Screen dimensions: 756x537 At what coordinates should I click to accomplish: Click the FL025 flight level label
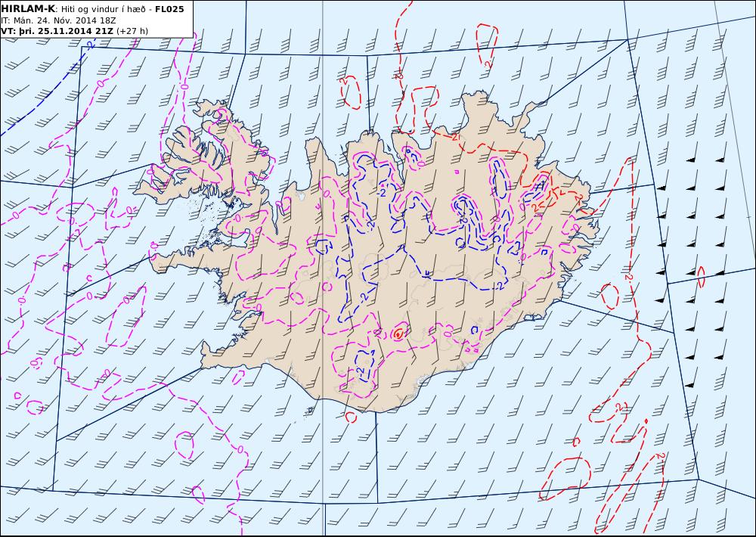pyautogui.click(x=169, y=9)
